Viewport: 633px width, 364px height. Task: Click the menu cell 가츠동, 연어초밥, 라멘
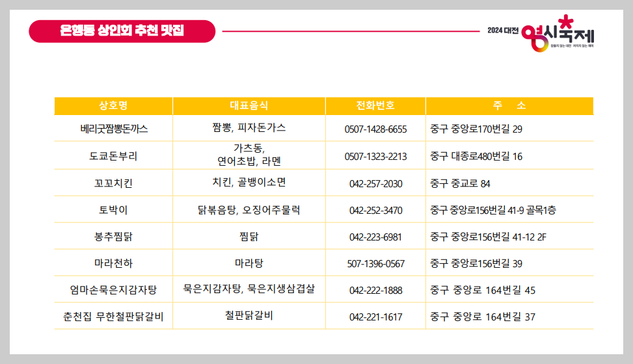(249, 155)
